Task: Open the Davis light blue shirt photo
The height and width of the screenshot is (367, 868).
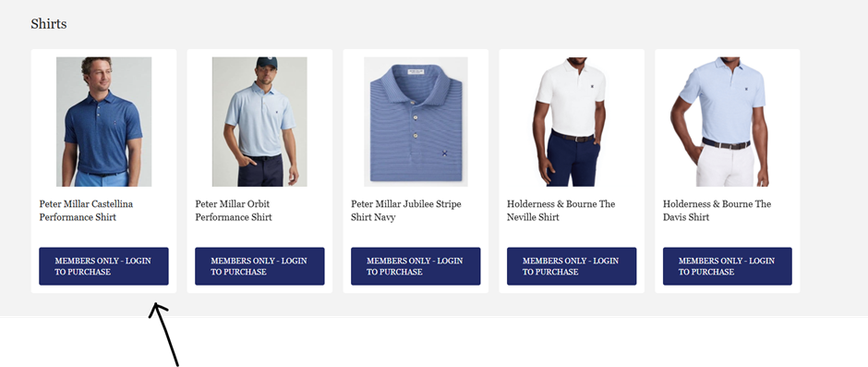Action: coord(728,121)
